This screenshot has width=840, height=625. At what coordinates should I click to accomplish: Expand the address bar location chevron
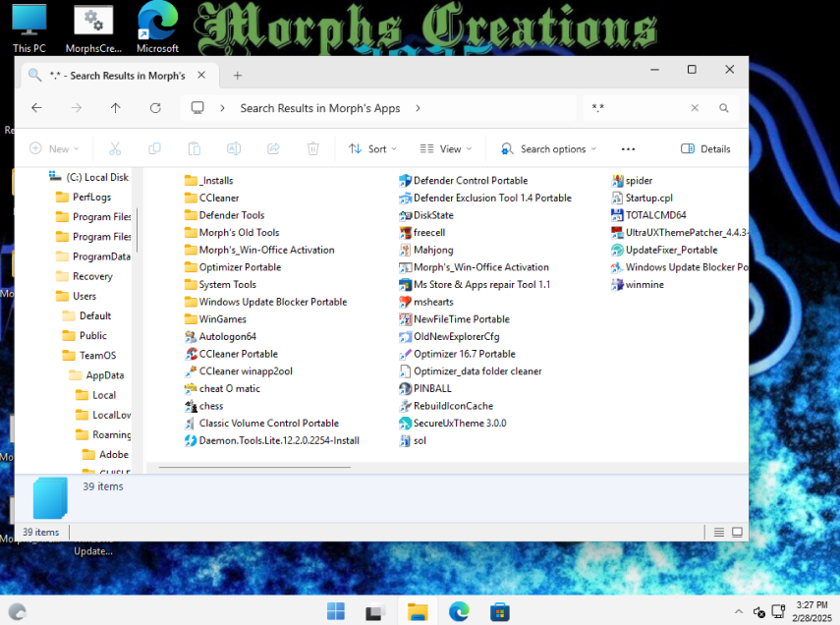pos(222,108)
